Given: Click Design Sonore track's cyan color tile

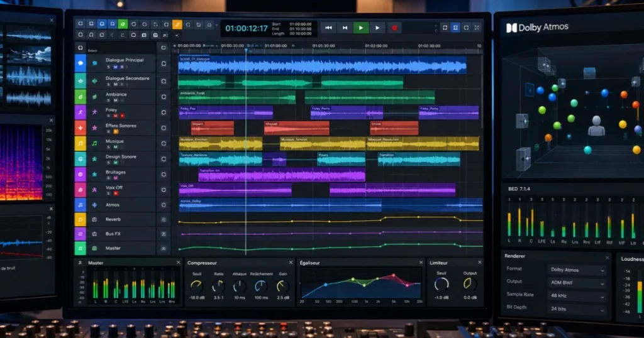Looking at the screenshot, I should point(80,159).
